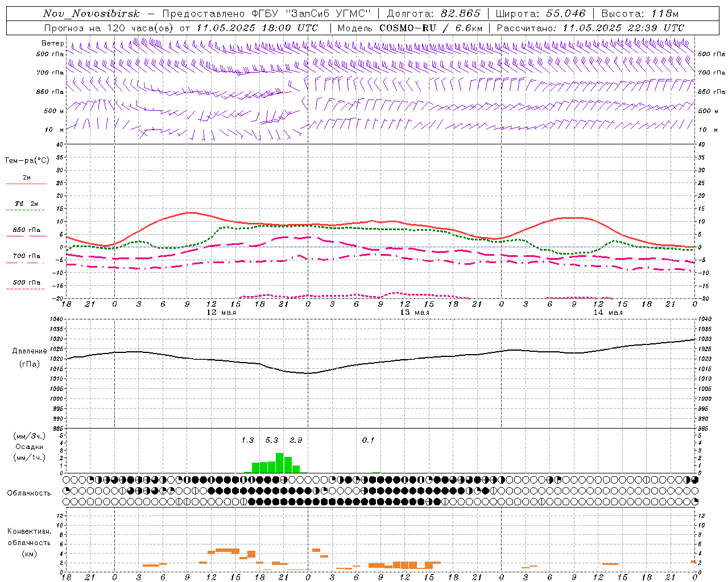This screenshot has width=728, height=582.
Task: Click the 2.9 precipitation total value
Action: click(x=296, y=440)
